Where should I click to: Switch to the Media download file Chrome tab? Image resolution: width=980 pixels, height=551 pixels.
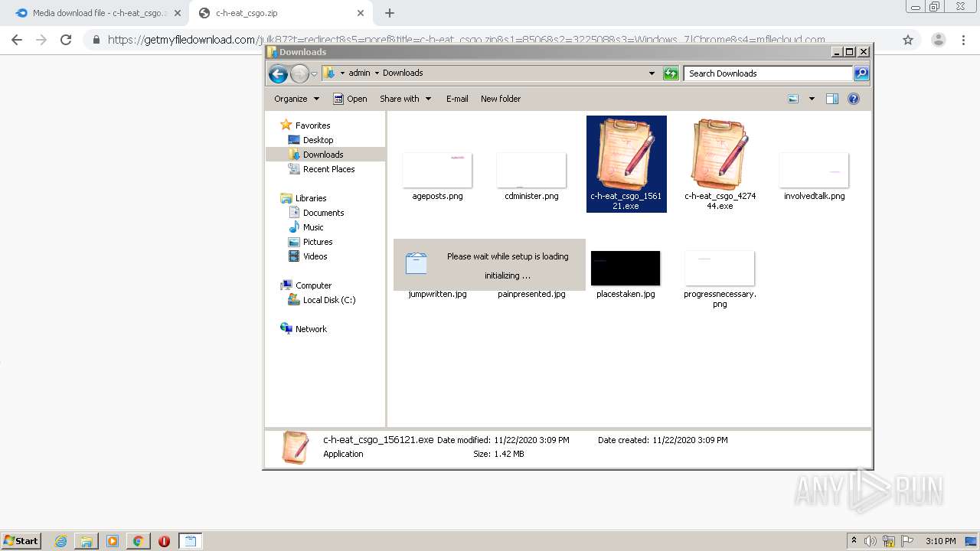97,13
